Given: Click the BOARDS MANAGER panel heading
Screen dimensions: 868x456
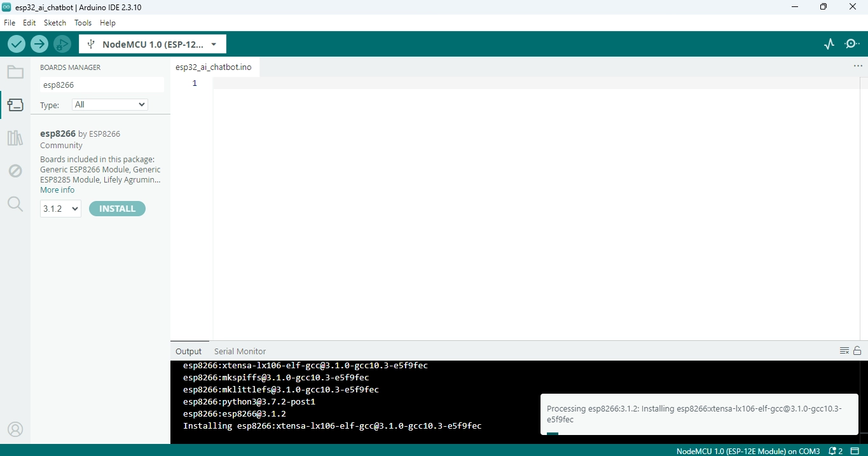Looking at the screenshot, I should point(70,67).
